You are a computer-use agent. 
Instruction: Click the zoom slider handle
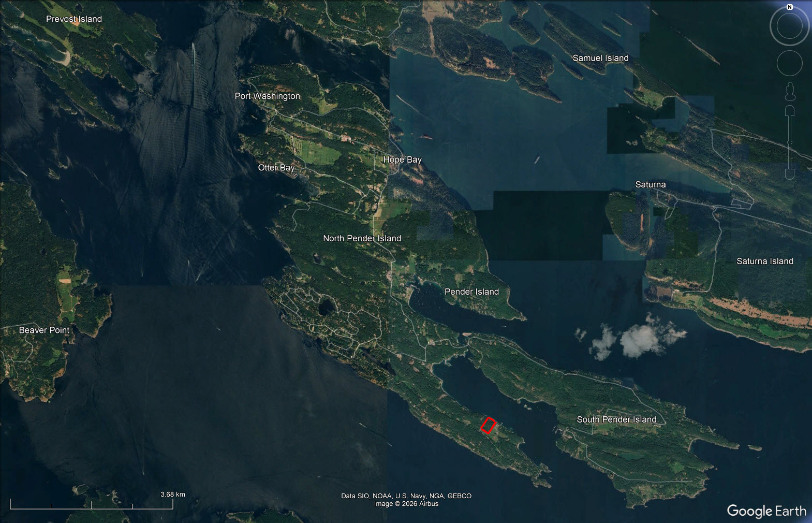click(x=789, y=142)
